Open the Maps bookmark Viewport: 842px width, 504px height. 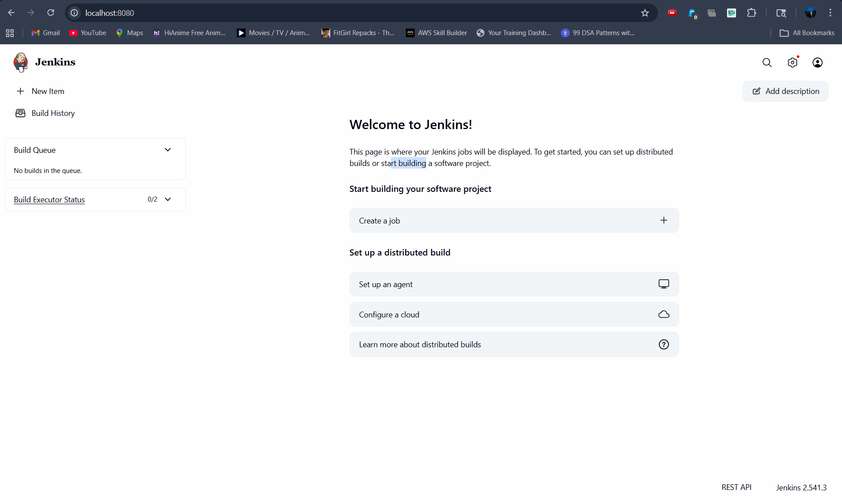[130, 33]
